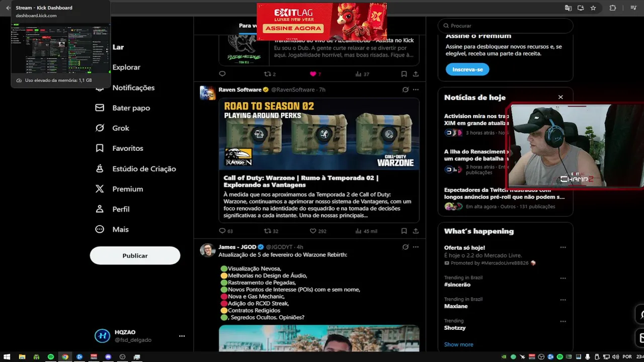Viewport: 644px width, 362px height.
Task: Open Notificações in the sidebar
Action: tap(133, 87)
